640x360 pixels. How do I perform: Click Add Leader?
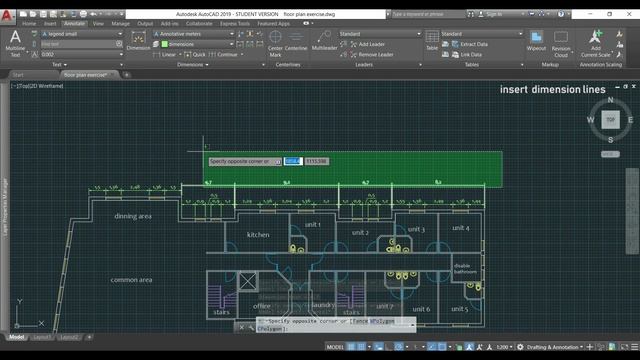[x=367, y=44]
